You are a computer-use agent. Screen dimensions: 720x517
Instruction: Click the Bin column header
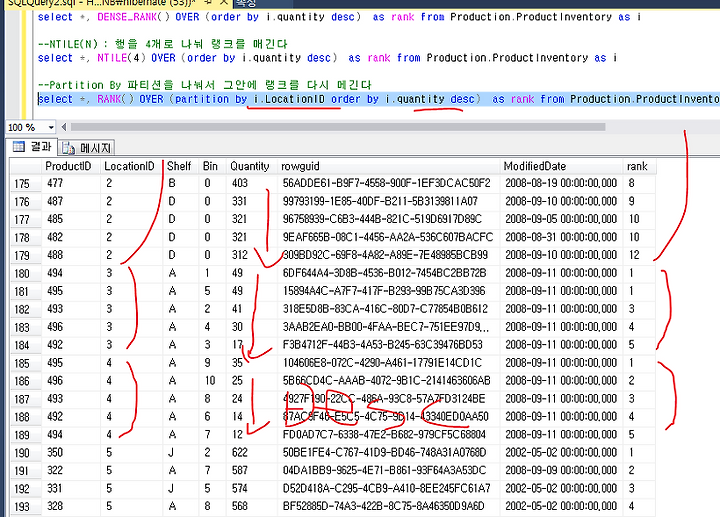[x=210, y=166]
